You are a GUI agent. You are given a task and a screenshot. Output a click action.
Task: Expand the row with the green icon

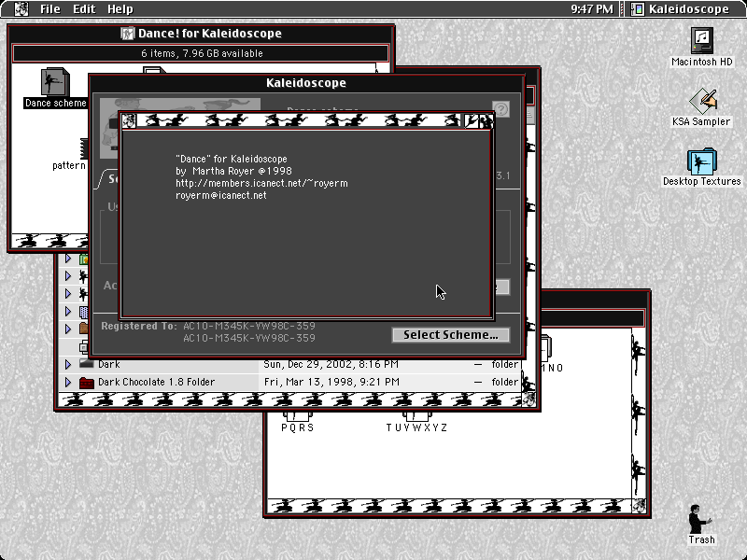(68, 259)
